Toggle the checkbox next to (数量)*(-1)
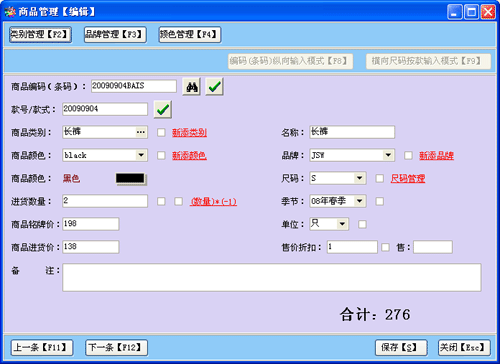The image size is (500, 364). 179,201
